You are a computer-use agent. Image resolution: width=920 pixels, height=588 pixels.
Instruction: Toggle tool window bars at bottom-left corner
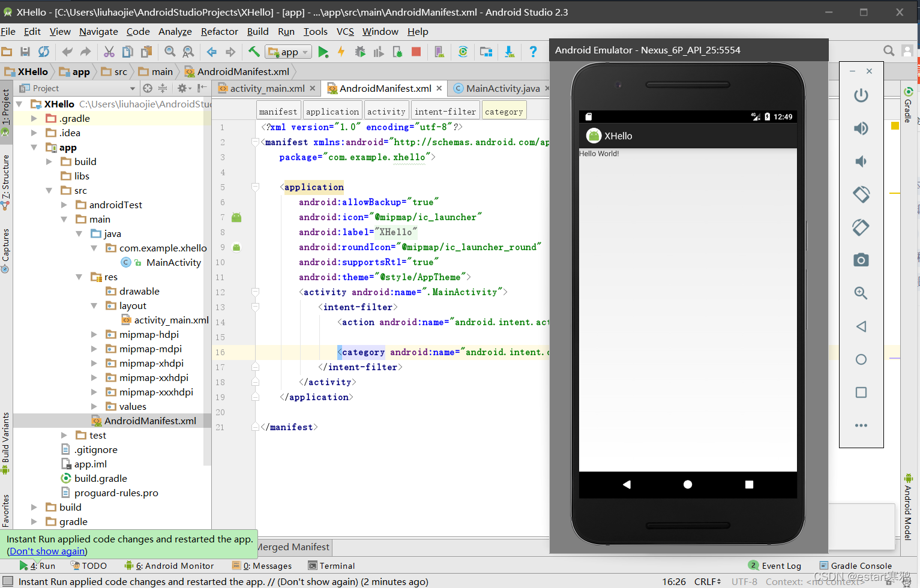pos(7,581)
